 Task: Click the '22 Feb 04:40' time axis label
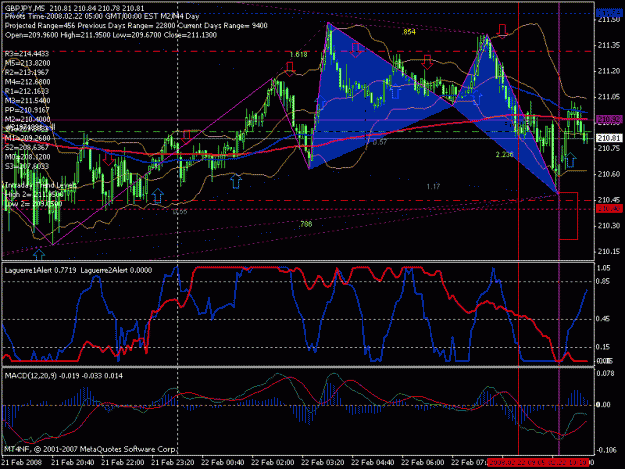coord(373,463)
